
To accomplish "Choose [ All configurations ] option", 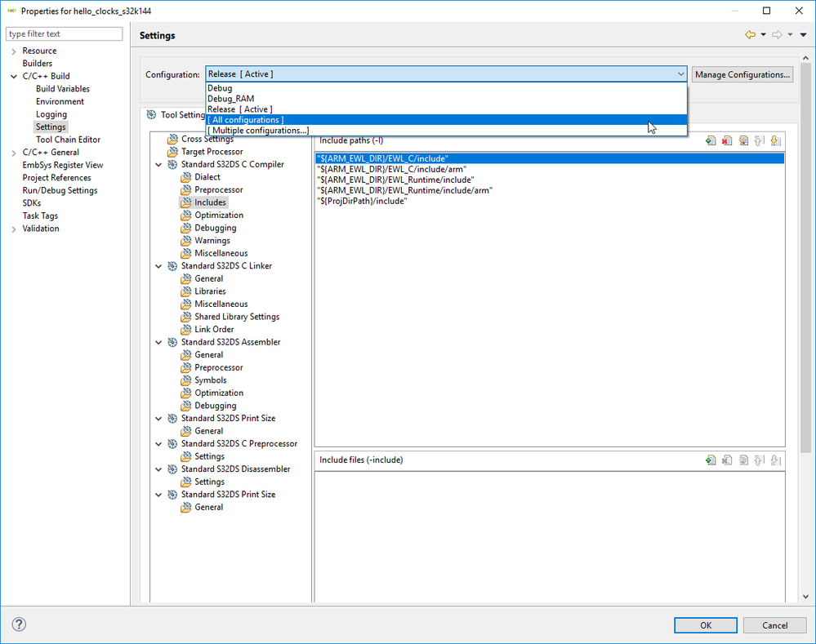I will 447,120.
